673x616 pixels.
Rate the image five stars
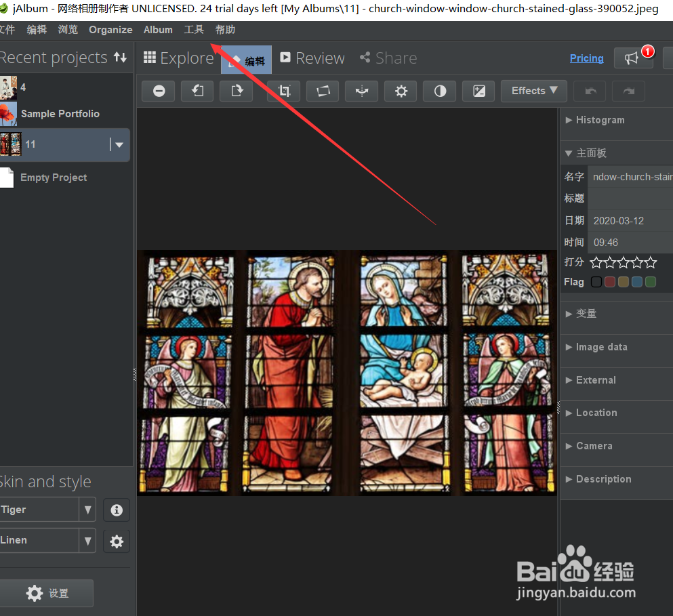(651, 262)
